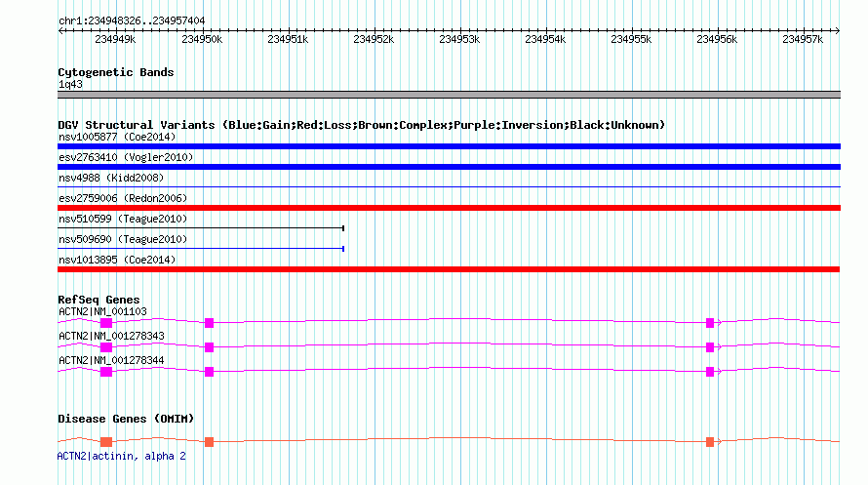Click first exon of ACTN2|NM_001278344
Image resolution: width=868 pixels, height=485 pixels.
coord(106,372)
